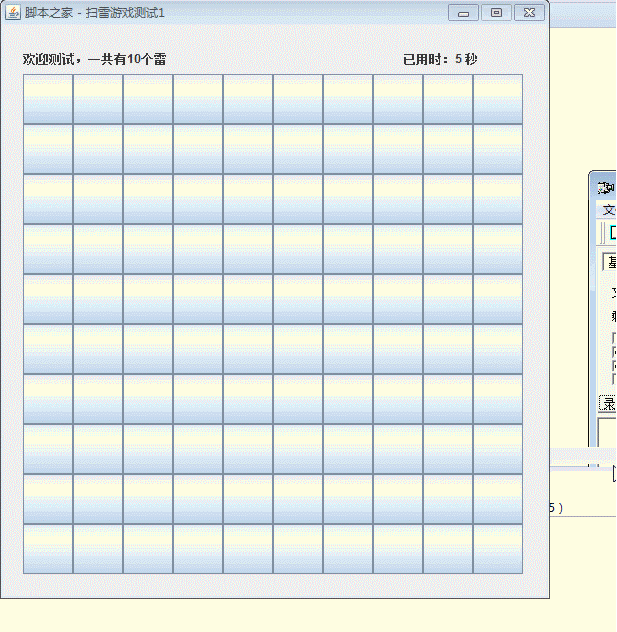Viewport: 617px width, 632px height.
Task: Click the title text '脚本之家 - 扫雷游戏测试1'
Action: [95, 13]
